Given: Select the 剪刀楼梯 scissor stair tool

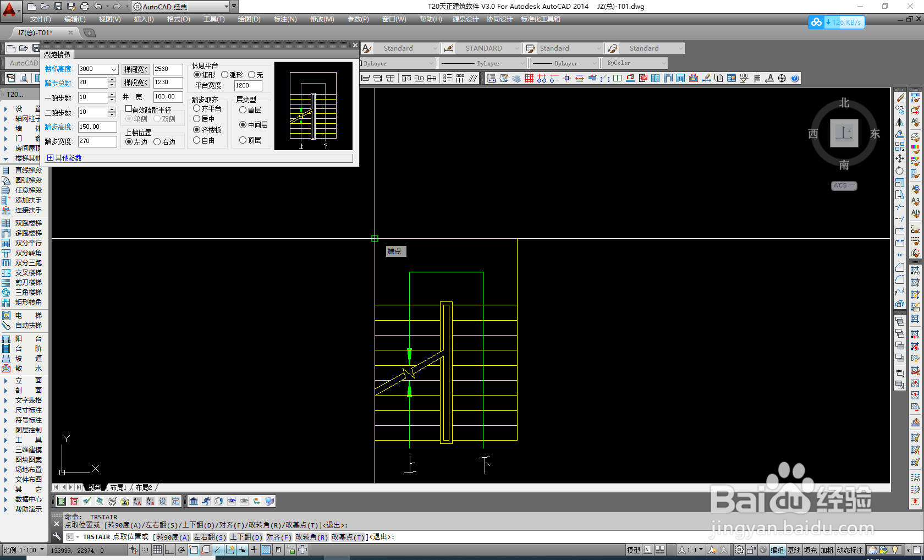Looking at the screenshot, I should coord(22,283).
